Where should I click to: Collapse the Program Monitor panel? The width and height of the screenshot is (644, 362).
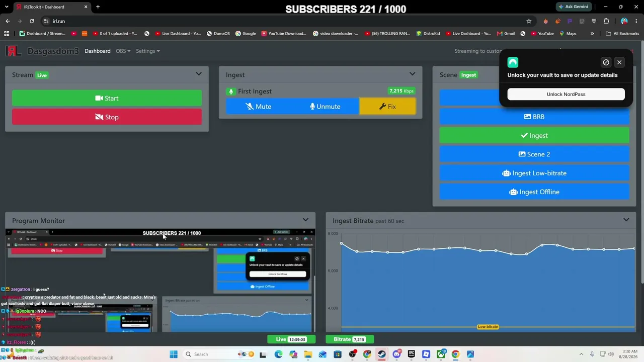point(305,220)
